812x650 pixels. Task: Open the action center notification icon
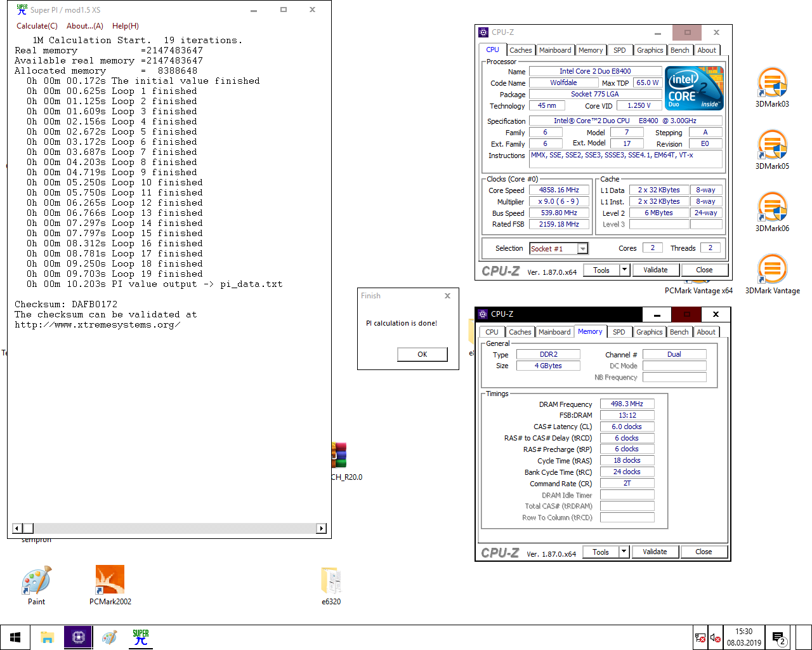pos(778,637)
